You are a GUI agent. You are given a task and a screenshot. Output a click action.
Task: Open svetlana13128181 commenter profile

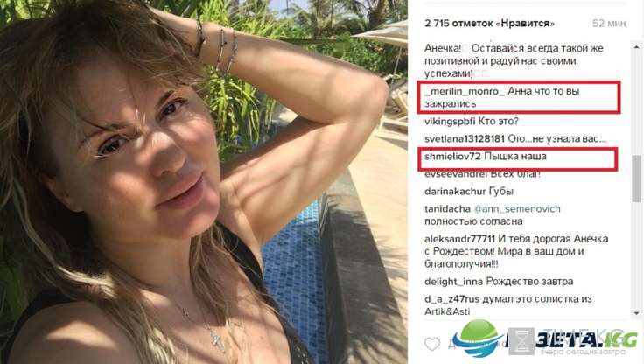click(465, 139)
